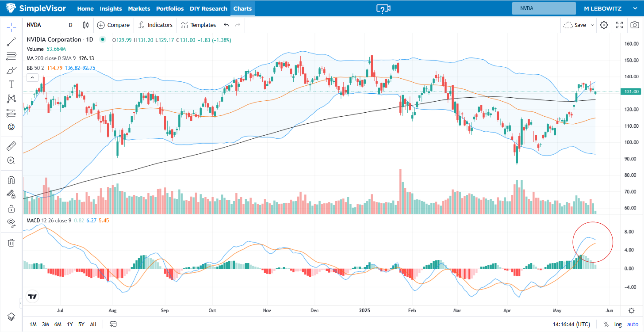Select the brush drawing tool

[x=11, y=70]
